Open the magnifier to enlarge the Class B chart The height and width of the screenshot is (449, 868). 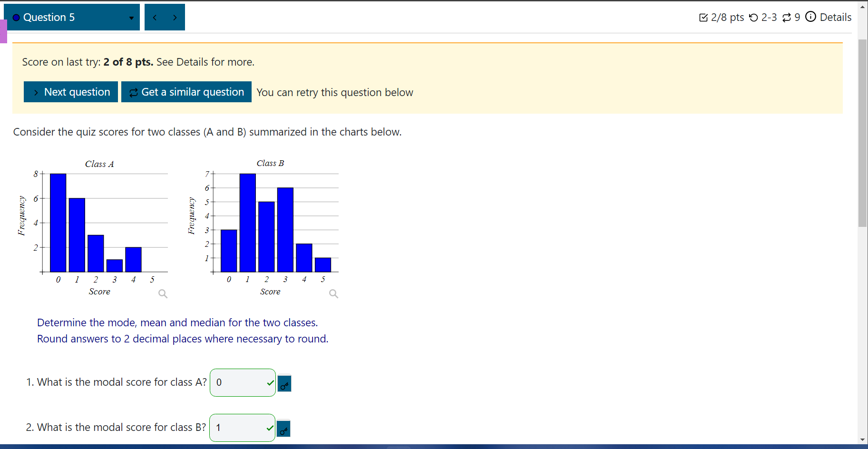[333, 293]
